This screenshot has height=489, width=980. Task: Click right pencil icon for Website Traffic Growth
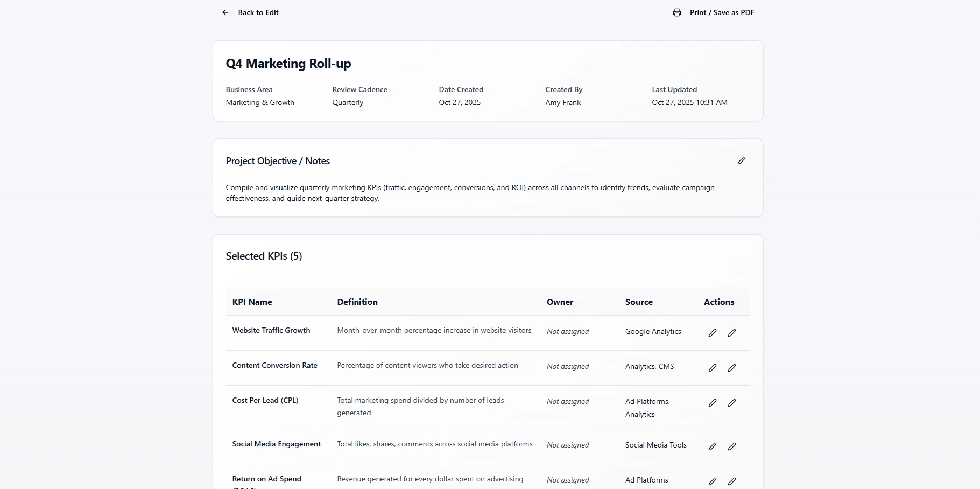(732, 333)
